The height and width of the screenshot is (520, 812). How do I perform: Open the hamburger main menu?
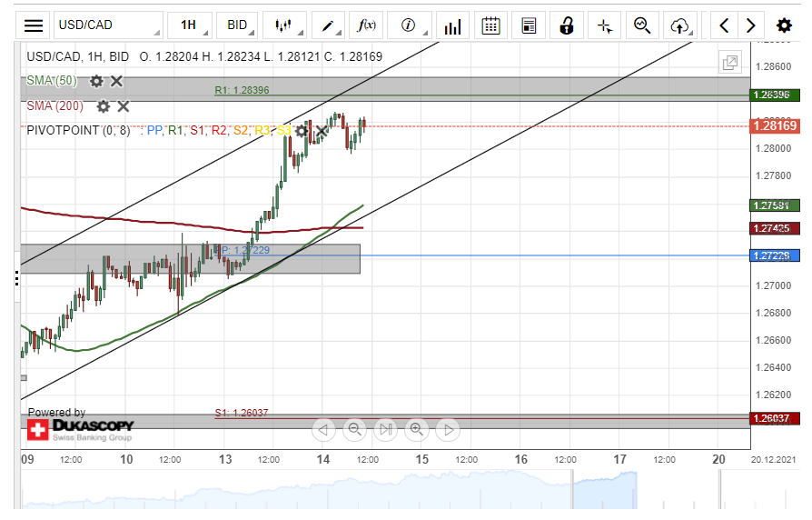coord(34,25)
